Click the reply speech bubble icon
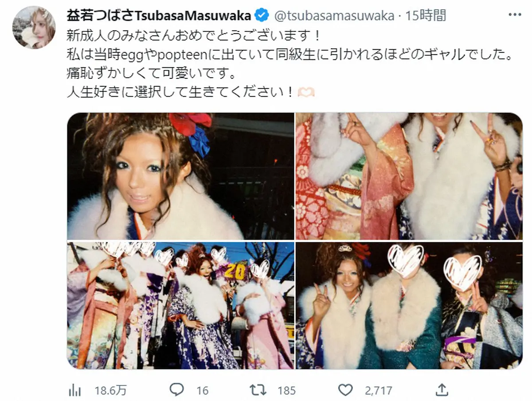This screenshot has height=401, width=532. point(177,390)
